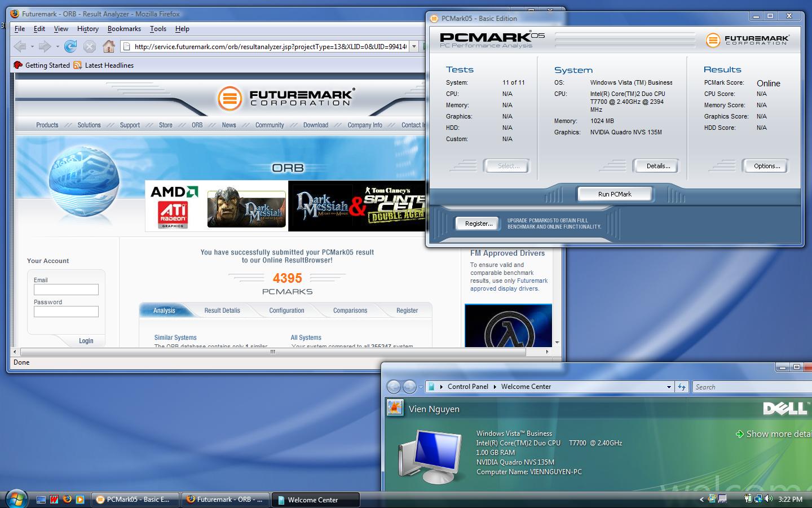Click the Firefox stop loading icon

(x=90, y=46)
